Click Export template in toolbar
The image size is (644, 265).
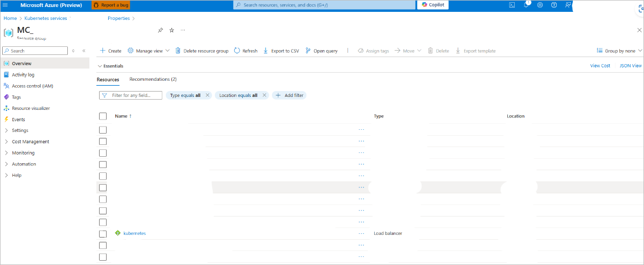[475, 51]
